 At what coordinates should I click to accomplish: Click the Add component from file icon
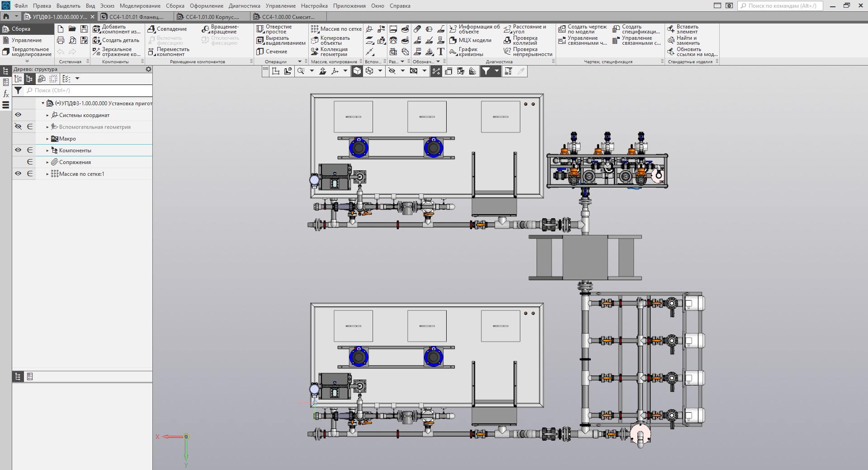coord(96,29)
